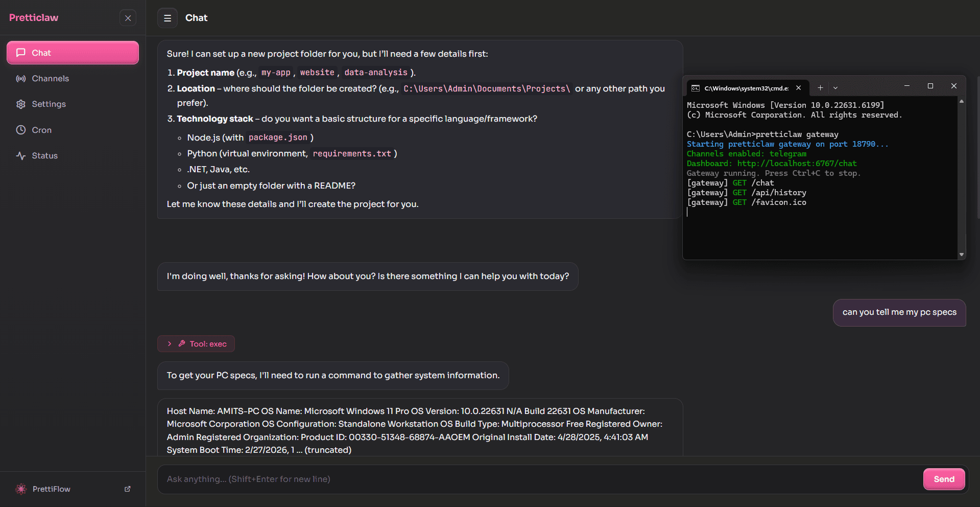Image resolution: width=980 pixels, height=507 pixels.
Task: Toggle sidebar with hamburger menu button
Action: click(168, 18)
